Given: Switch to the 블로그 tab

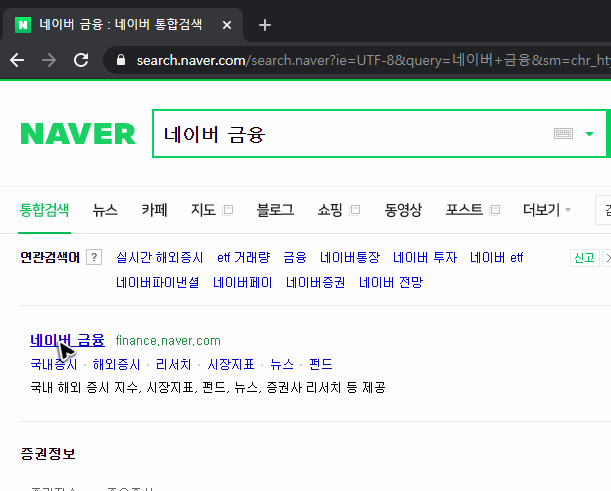Looking at the screenshot, I should click(275, 210).
